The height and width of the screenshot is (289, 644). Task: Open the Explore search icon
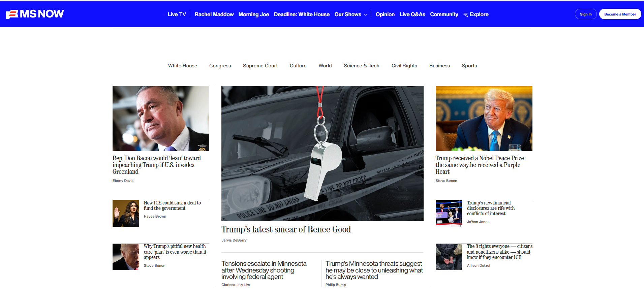pyautogui.click(x=465, y=14)
